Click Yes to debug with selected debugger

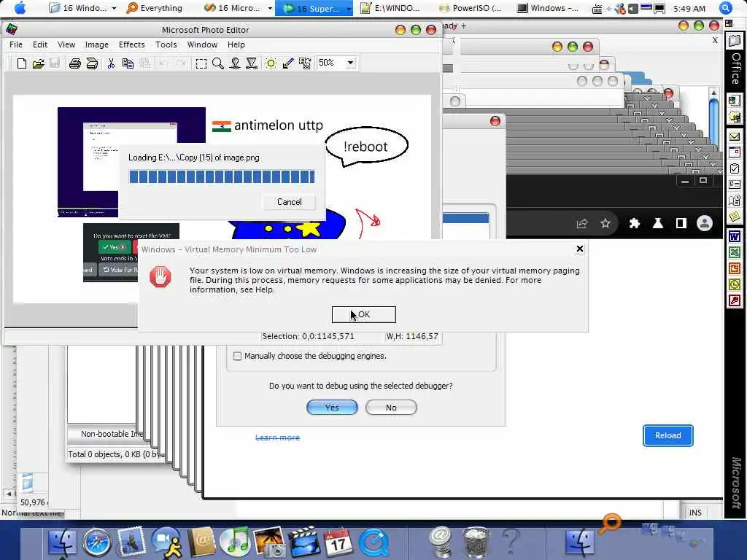(x=332, y=407)
